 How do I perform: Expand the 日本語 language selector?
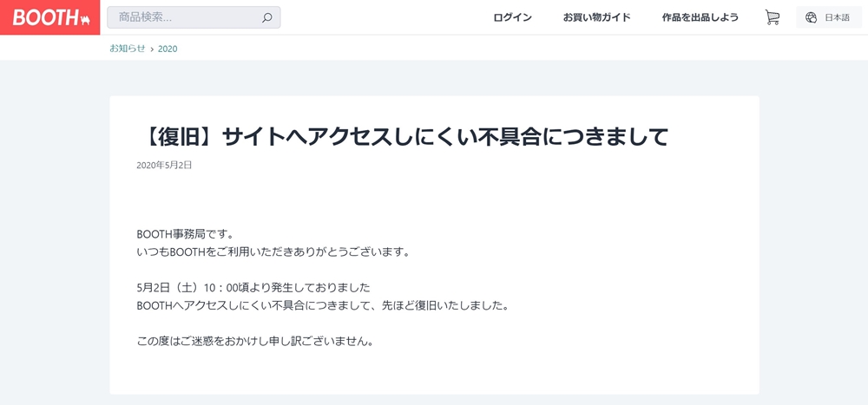[x=837, y=17]
